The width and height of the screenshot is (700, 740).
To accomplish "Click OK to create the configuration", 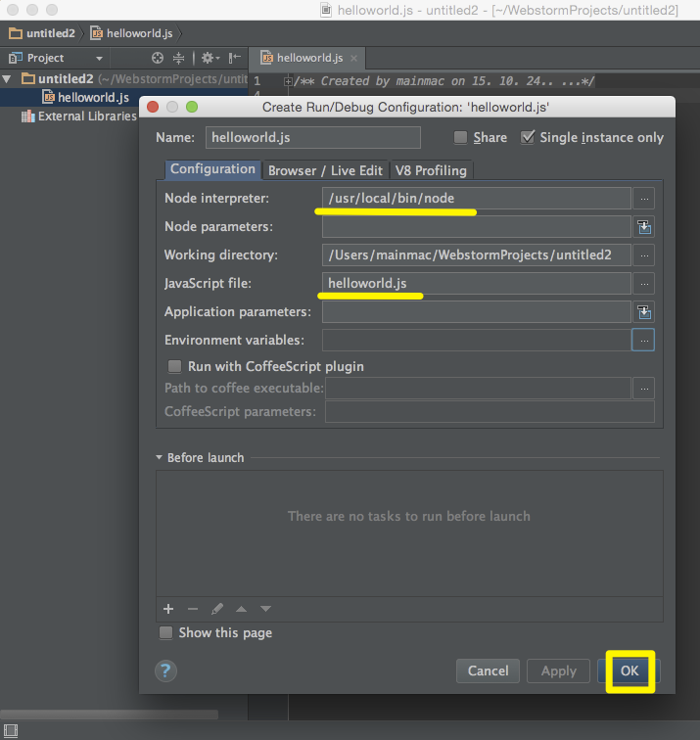I will click(x=630, y=671).
